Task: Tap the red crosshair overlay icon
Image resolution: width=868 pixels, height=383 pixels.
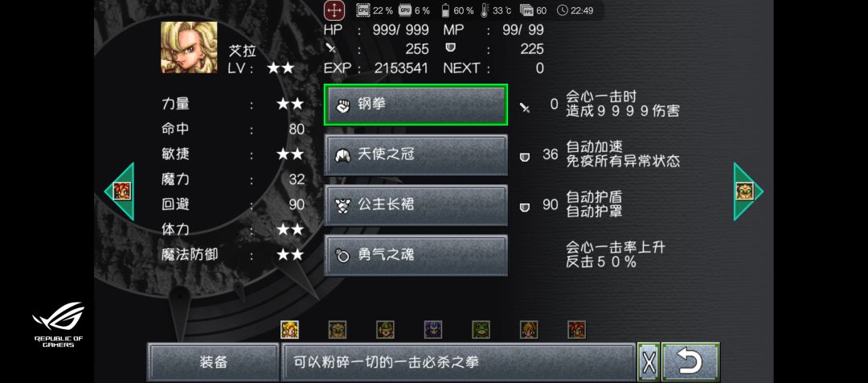Action: (334, 10)
